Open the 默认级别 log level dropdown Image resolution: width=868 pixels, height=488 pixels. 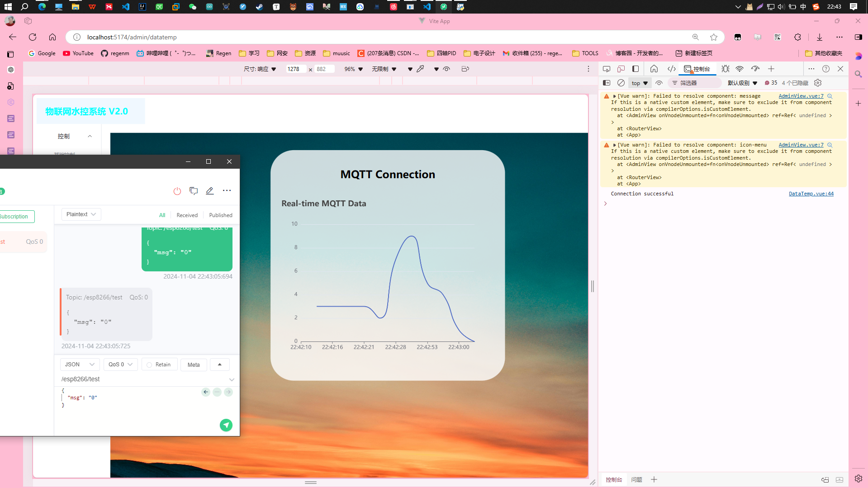click(742, 83)
